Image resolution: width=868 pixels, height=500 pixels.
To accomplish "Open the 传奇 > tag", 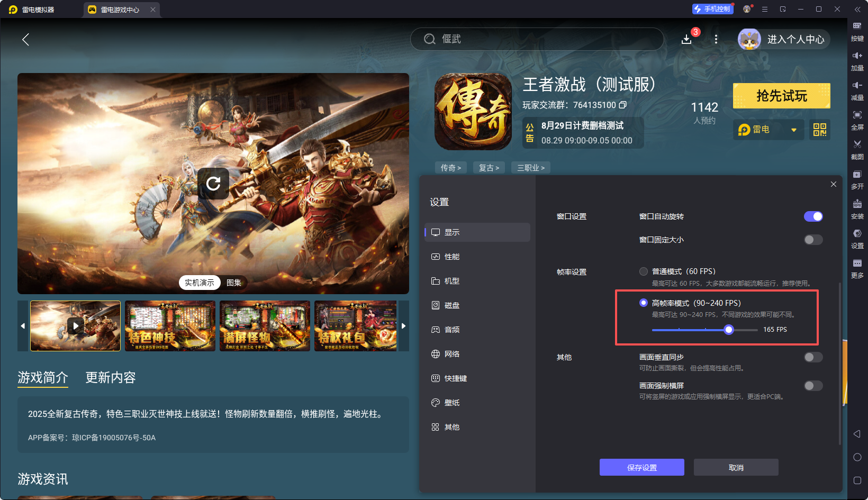I will 451,168.
